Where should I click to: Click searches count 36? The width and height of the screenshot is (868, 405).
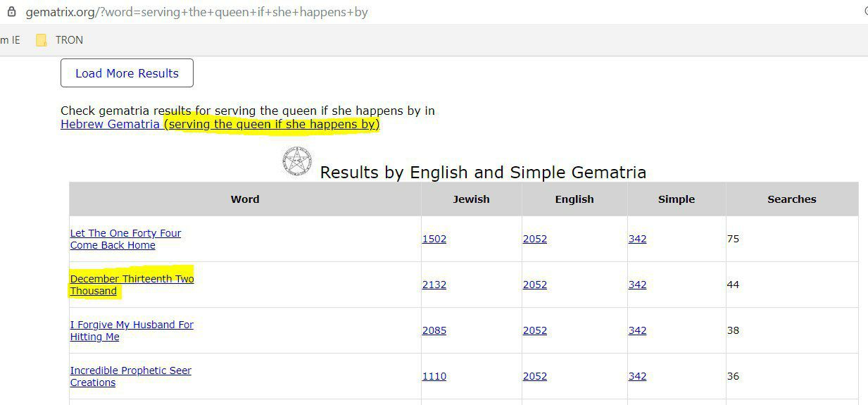(733, 376)
